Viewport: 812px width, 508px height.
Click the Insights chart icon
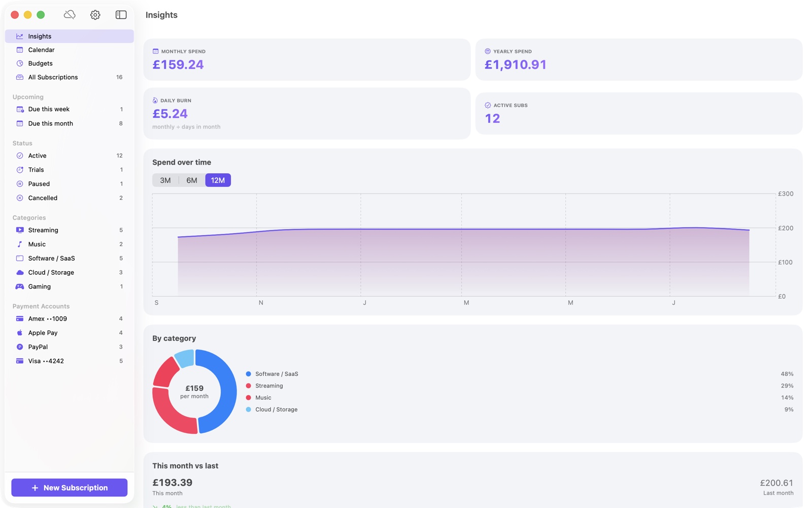pos(20,36)
